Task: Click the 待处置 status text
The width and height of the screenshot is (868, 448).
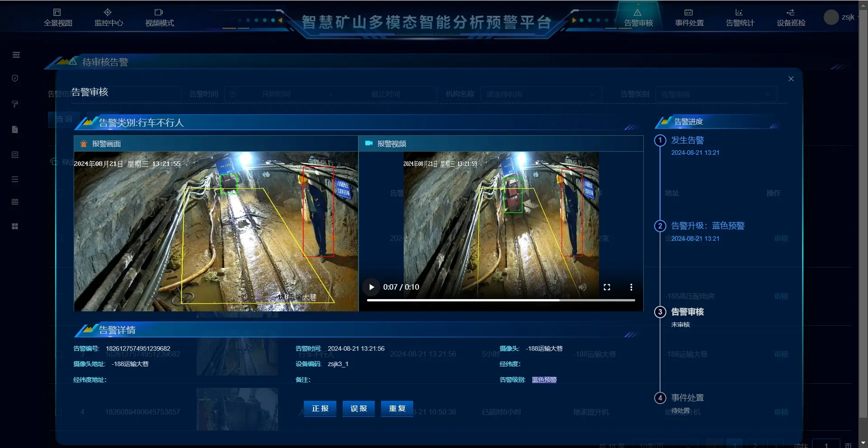Action: (680, 410)
